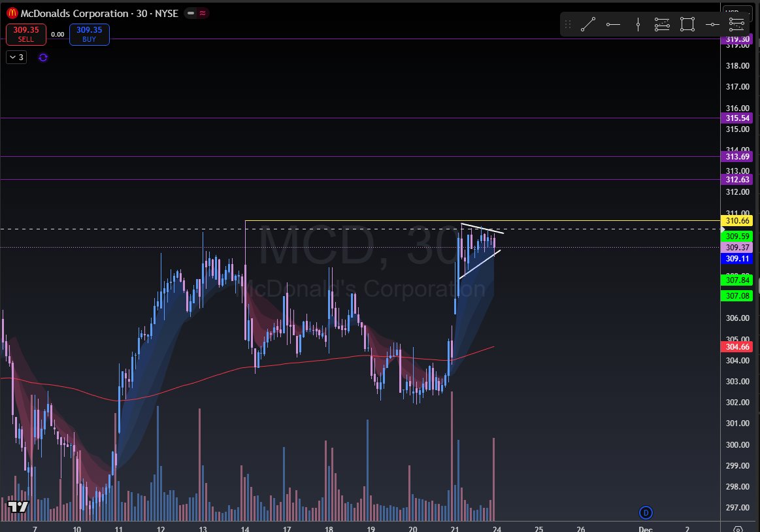The image size is (760, 532).
Task: Toggle the market status dash pill
Action: pos(191,13)
